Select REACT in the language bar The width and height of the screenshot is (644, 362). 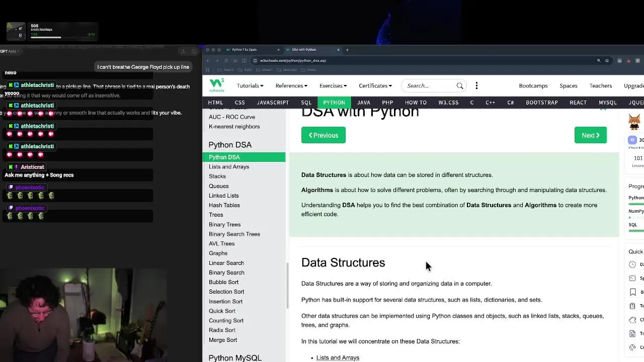point(578,103)
